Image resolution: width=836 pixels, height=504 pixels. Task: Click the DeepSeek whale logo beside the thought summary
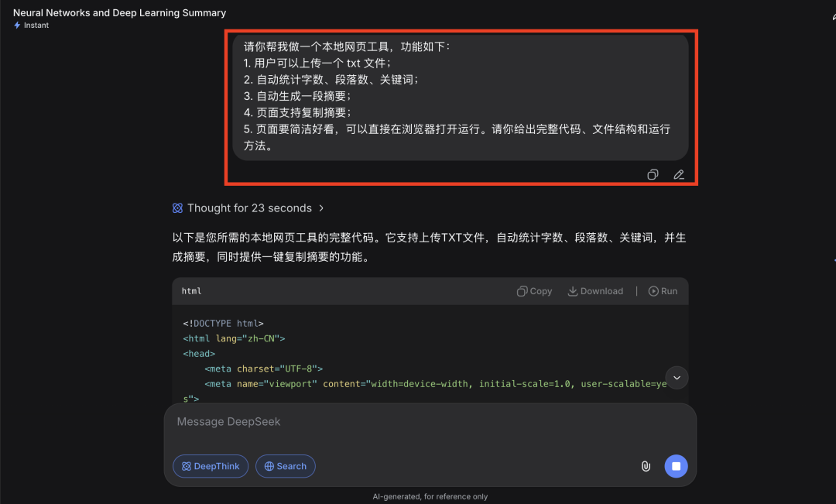[x=179, y=207]
